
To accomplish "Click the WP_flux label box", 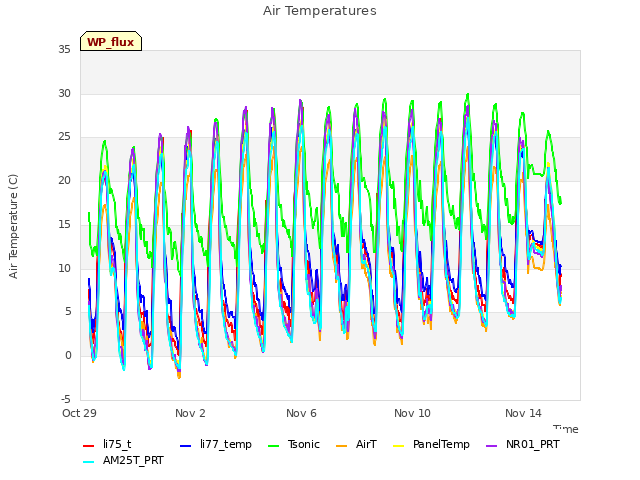I will [x=111, y=41].
